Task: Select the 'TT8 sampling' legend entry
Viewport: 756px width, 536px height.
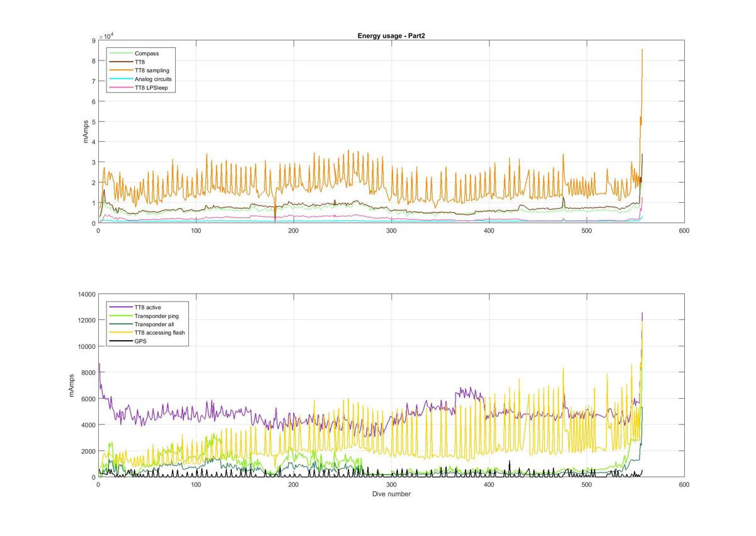Action: (x=152, y=71)
